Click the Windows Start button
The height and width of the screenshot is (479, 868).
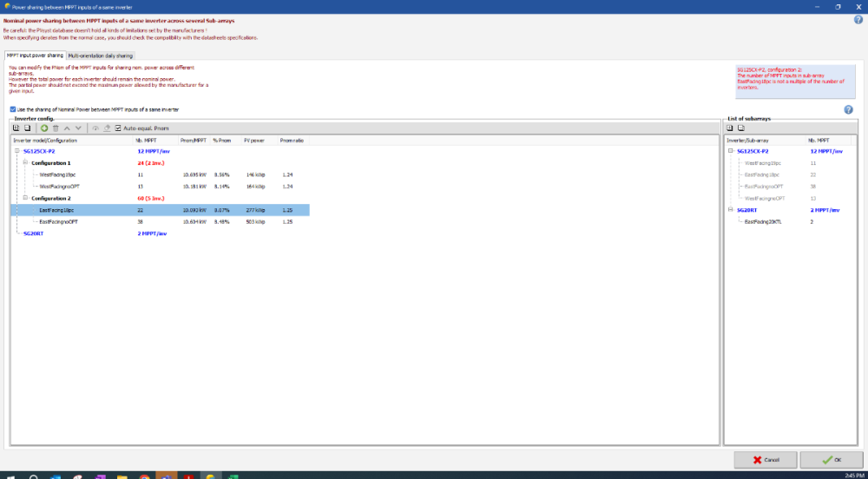point(9,475)
